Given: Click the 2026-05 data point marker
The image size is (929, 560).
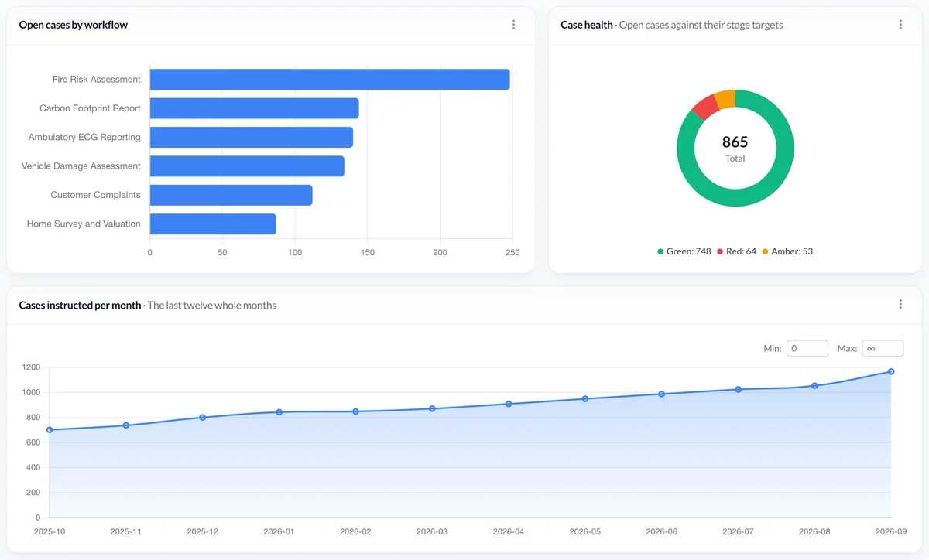Looking at the screenshot, I should [585, 399].
